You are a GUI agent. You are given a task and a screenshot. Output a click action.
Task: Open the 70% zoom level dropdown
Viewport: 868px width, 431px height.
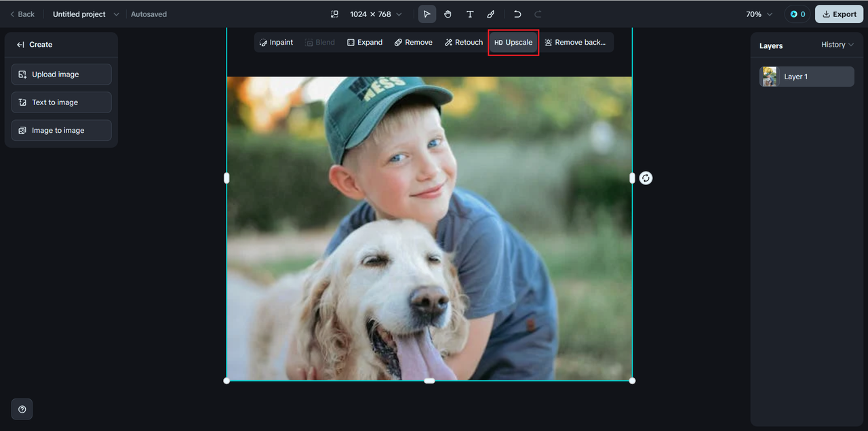click(x=759, y=14)
